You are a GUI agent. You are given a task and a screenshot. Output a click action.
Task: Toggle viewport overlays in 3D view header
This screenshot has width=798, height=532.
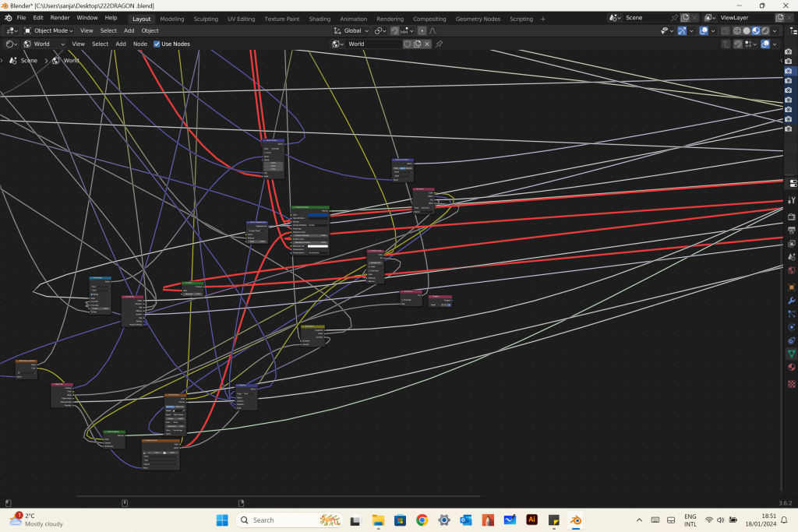[704, 30]
